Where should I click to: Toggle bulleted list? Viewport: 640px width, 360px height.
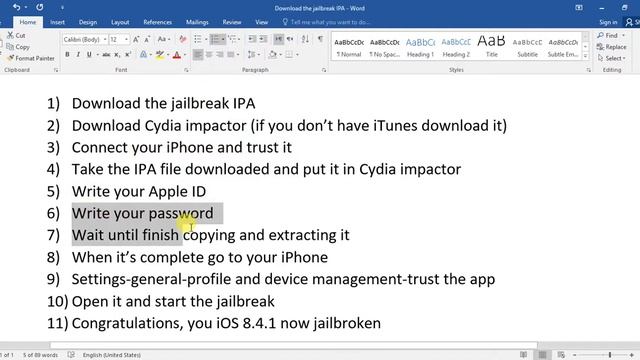(198, 39)
